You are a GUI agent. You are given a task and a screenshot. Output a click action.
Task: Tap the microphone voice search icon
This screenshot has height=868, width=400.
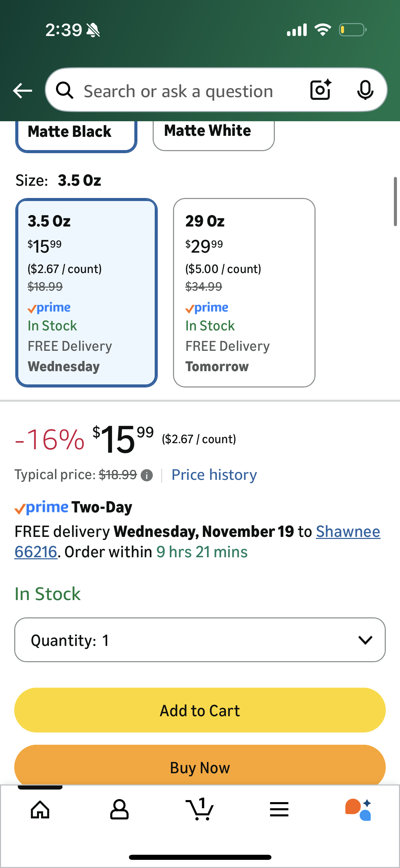click(x=365, y=90)
